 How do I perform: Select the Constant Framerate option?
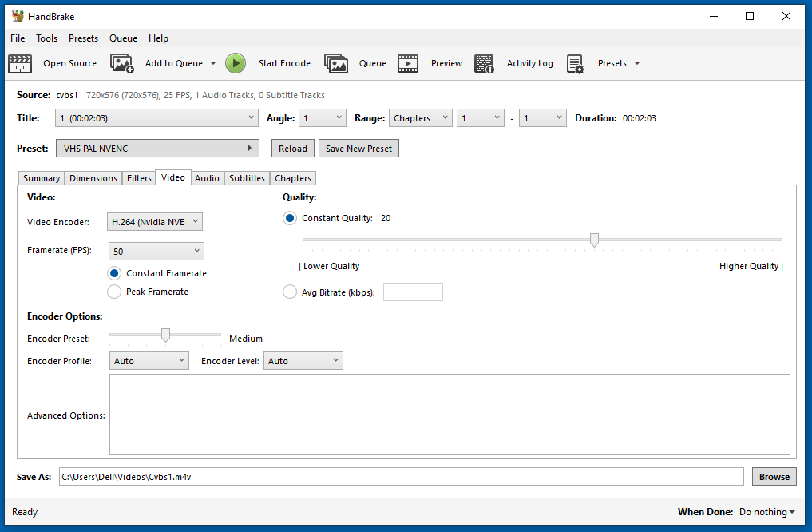(114, 273)
